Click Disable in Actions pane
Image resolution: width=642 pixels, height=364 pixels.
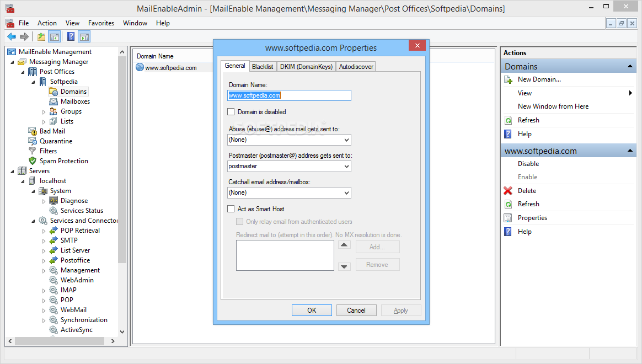528,164
